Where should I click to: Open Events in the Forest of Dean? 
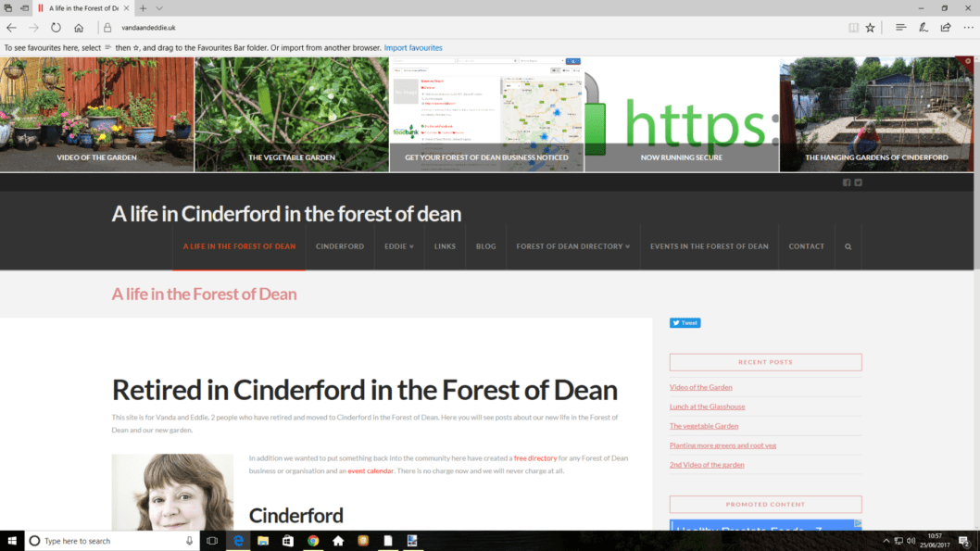pos(710,246)
